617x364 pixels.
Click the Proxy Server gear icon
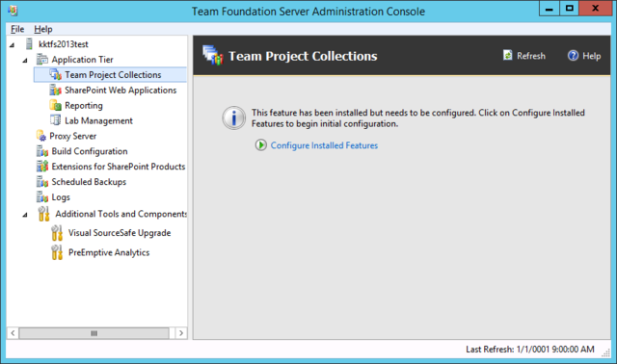(x=41, y=136)
